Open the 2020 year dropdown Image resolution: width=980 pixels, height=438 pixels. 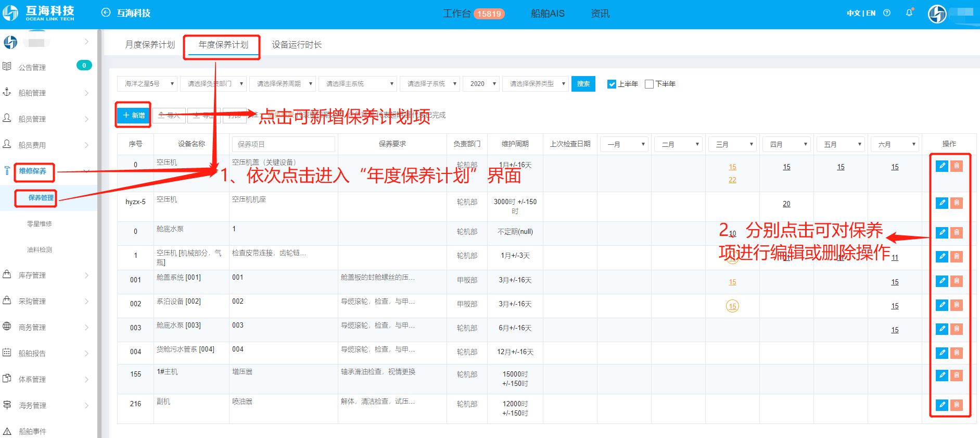[x=481, y=84]
